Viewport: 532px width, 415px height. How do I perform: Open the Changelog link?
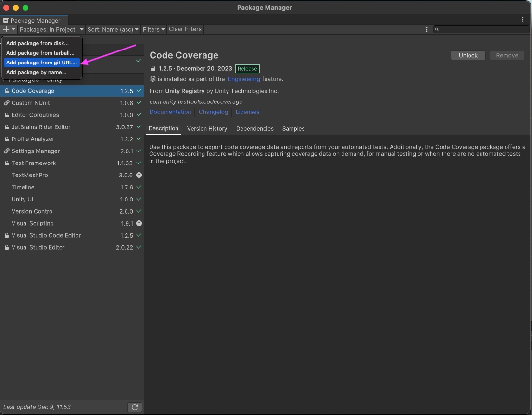pyautogui.click(x=213, y=112)
